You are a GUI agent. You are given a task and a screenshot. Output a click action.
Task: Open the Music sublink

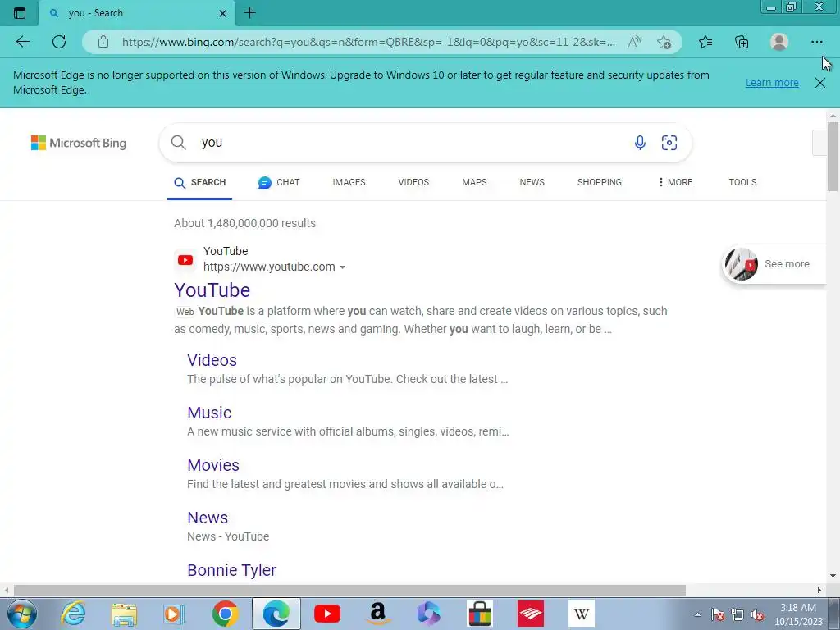[x=209, y=413]
